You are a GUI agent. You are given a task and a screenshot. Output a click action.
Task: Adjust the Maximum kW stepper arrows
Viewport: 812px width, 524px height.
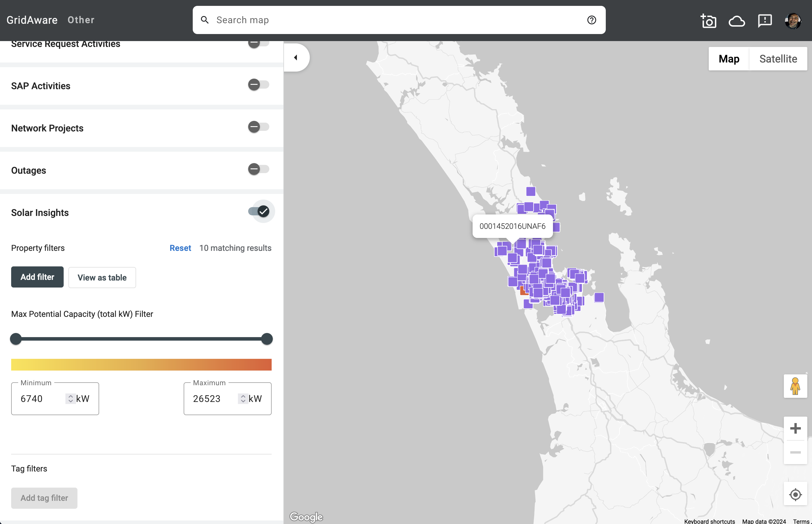coord(243,398)
